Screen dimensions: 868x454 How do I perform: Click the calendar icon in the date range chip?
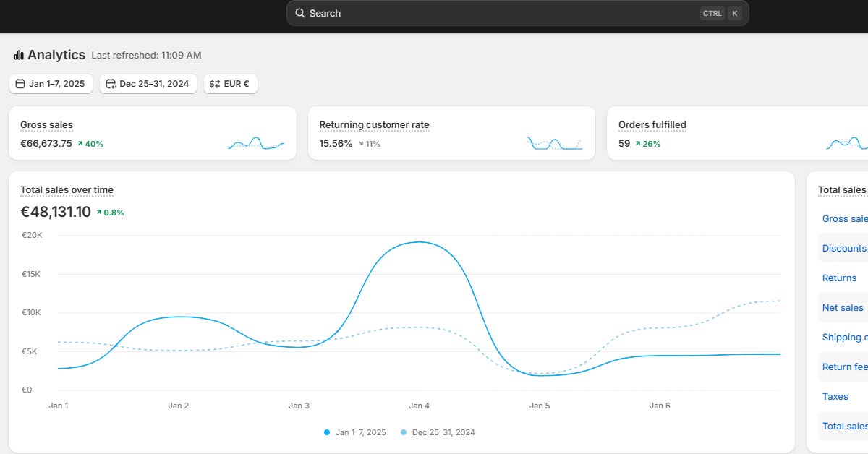click(20, 83)
